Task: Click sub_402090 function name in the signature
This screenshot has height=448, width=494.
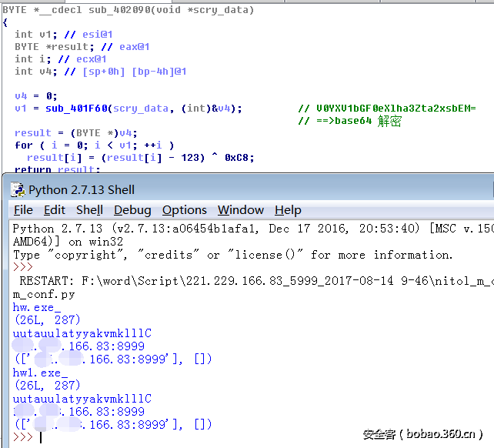Action: click(119, 10)
